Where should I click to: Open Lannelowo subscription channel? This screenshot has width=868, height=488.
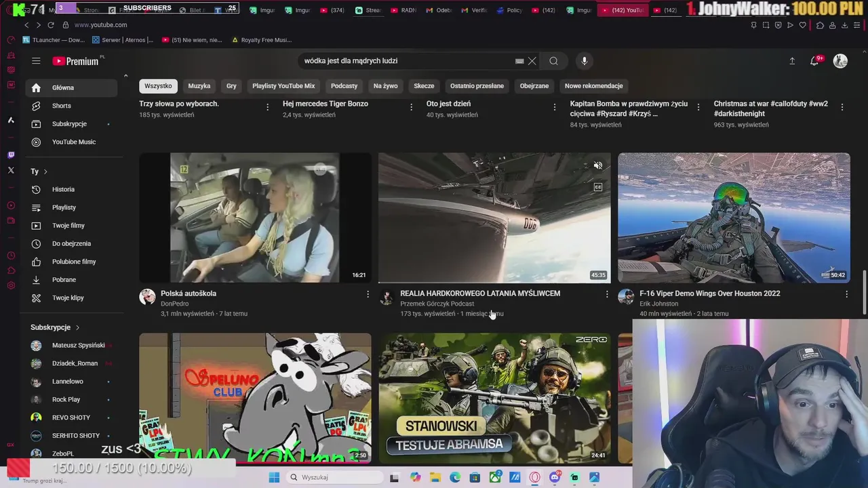click(73, 382)
